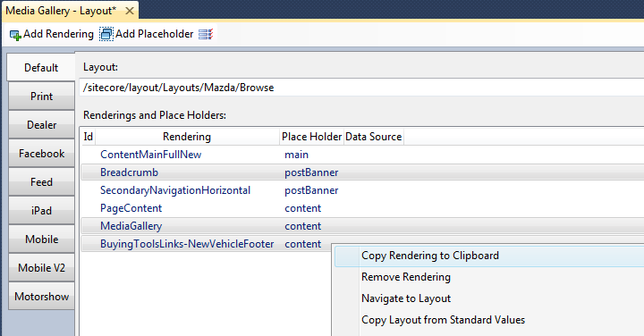Select the MediaGallery rendering row
644x336 pixels.
click(x=362, y=226)
